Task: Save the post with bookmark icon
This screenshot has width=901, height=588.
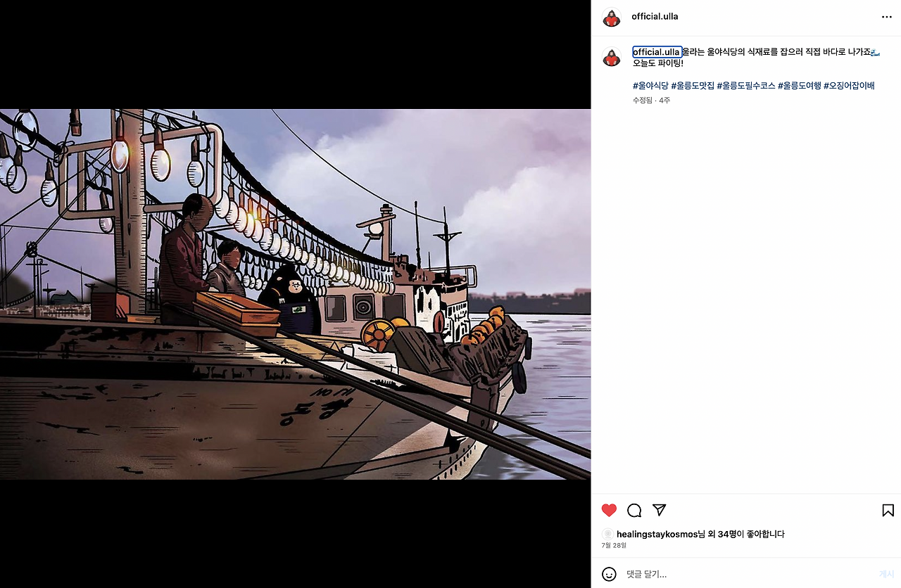Action: [x=888, y=511]
